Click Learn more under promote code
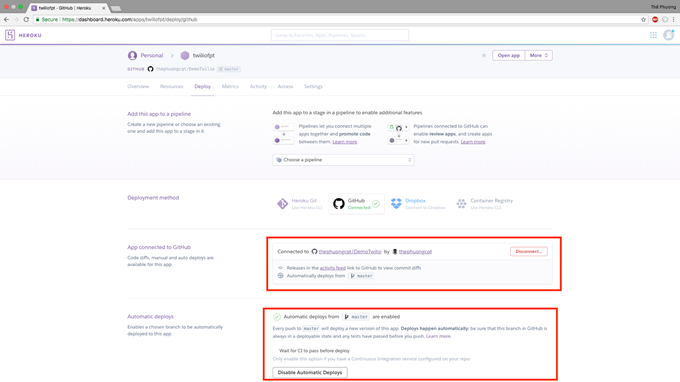 click(345, 142)
